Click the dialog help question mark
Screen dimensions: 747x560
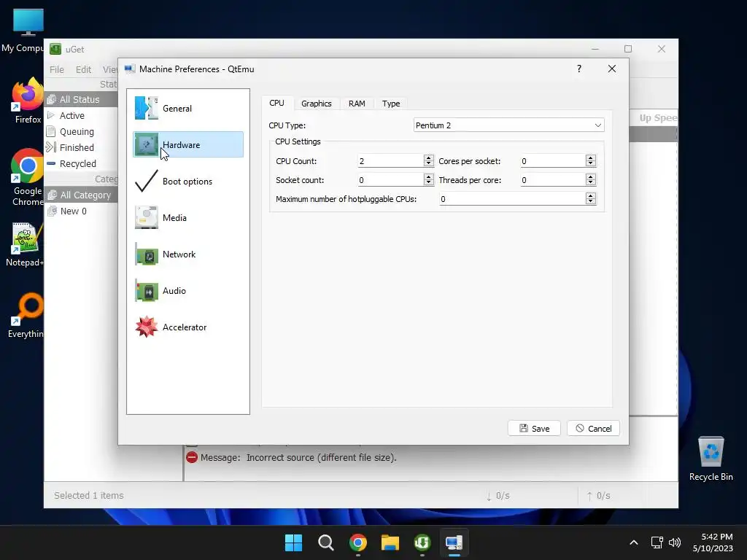(578, 69)
